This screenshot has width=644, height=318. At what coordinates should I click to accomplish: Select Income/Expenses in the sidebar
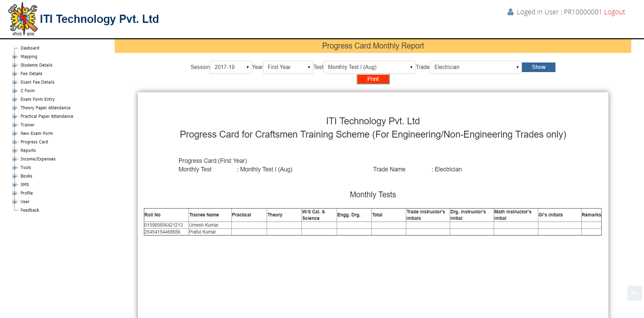(x=38, y=159)
